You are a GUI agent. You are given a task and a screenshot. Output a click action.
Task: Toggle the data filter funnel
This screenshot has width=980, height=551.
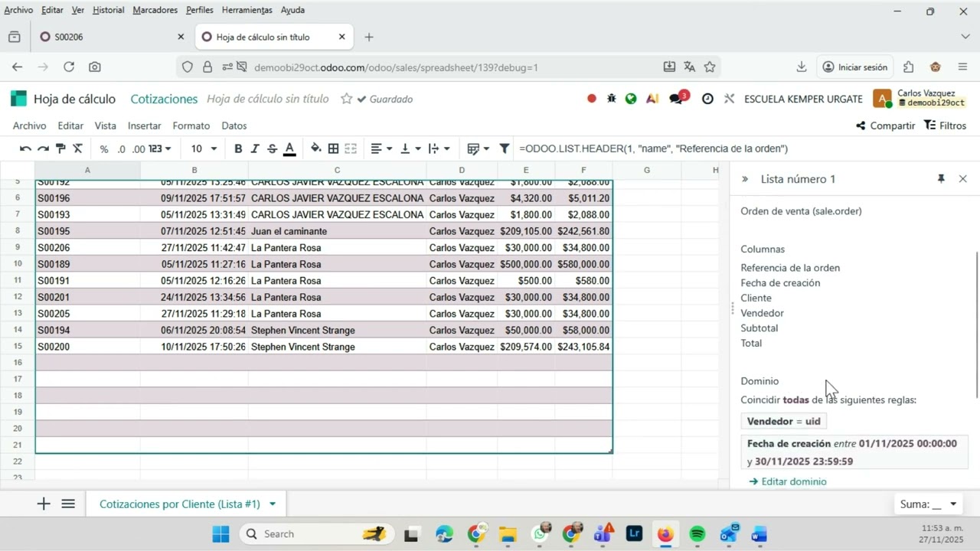pyautogui.click(x=505, y=148)
